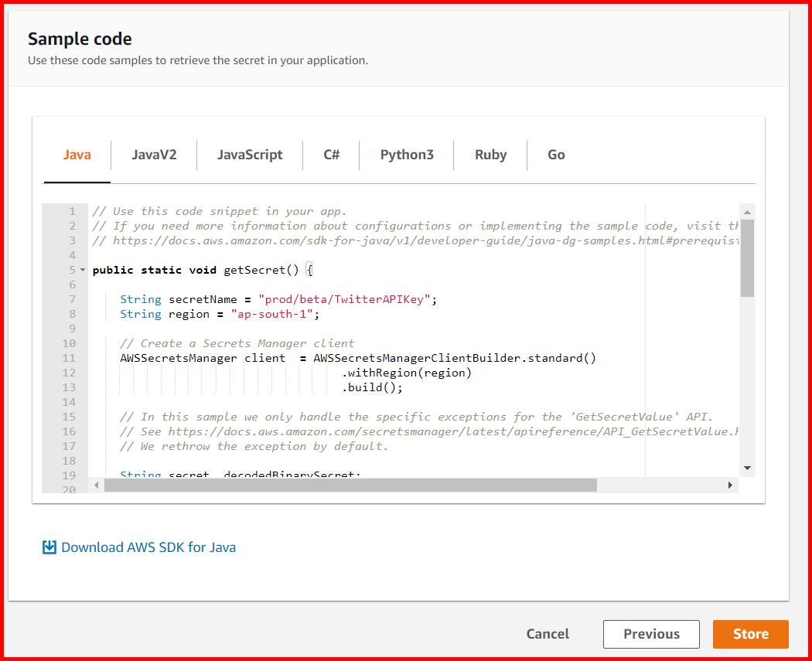Click the horizontal scrollbar left arrow
The height and width of the screenshot is (661, 812).
coord(96,486)
